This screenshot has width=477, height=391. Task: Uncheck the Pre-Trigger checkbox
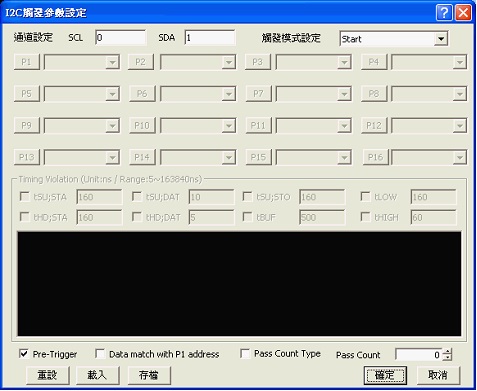(24, 354)
